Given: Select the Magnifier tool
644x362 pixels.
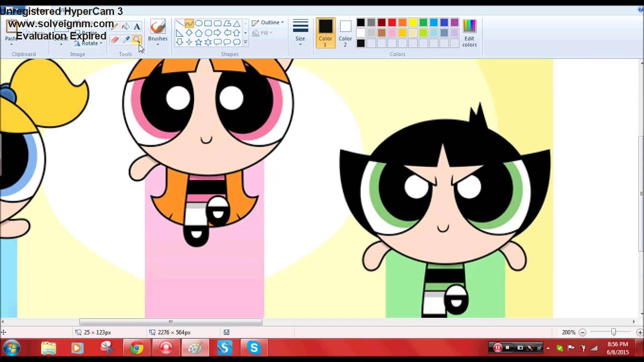Looking at the screenshot, I should 137,40.
